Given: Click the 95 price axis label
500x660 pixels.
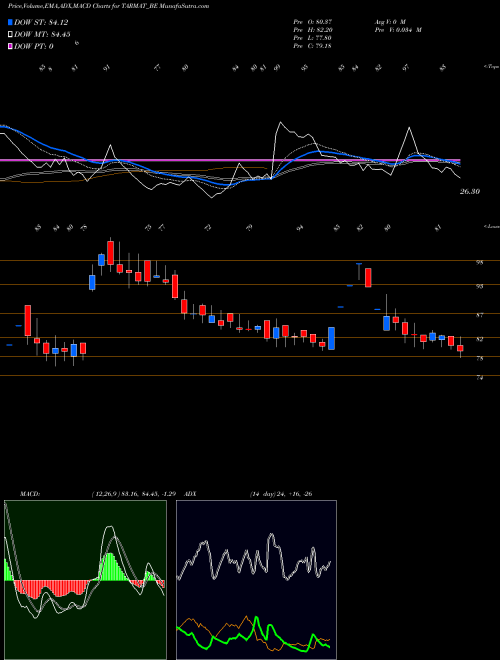Looking at the screenshot, I should point(480,263).
